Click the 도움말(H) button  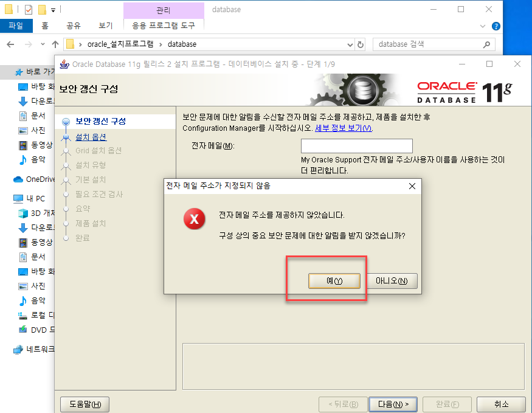pyautogui.click(x=85, y=404)
